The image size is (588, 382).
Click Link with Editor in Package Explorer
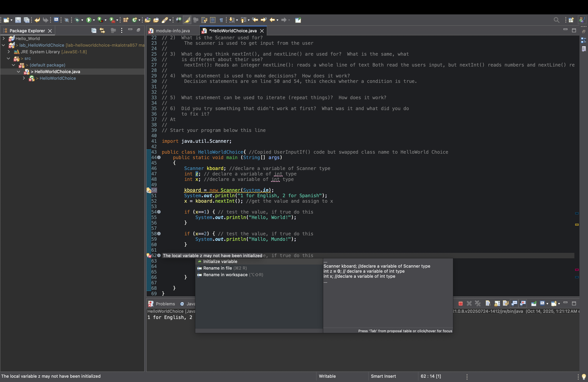pos(102,31)
